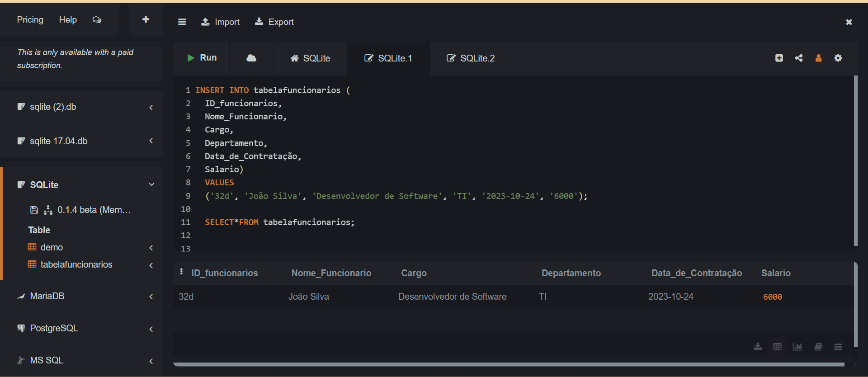Collapse the SQLite database section
The height and width of the screenshot is (377, 868).
[151, 184]
